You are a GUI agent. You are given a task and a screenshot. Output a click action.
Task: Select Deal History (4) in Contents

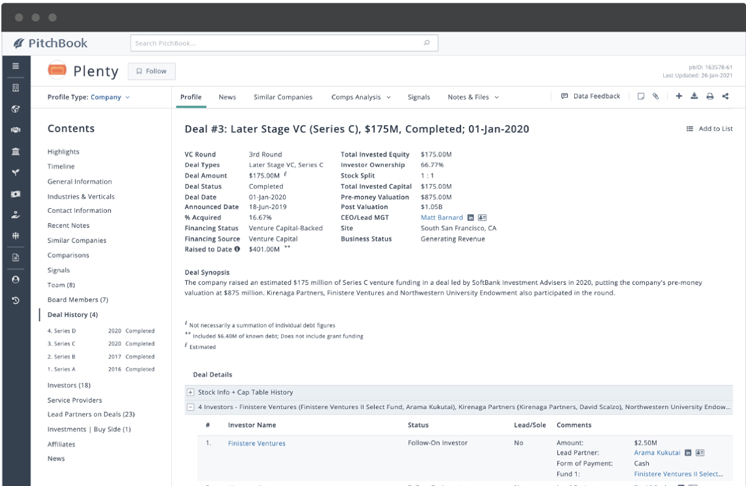point(73,315)
